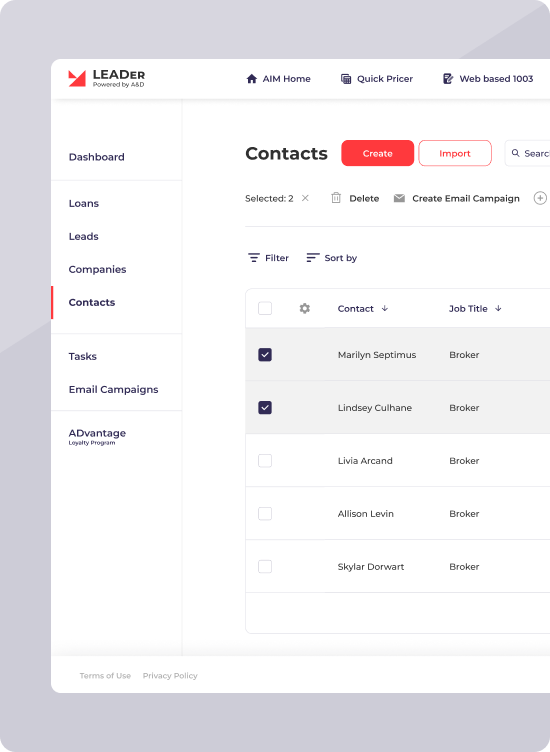Click Broker in Marilyn Septimus row
Screen dimensions: 550x752
(x=464, y=355)
